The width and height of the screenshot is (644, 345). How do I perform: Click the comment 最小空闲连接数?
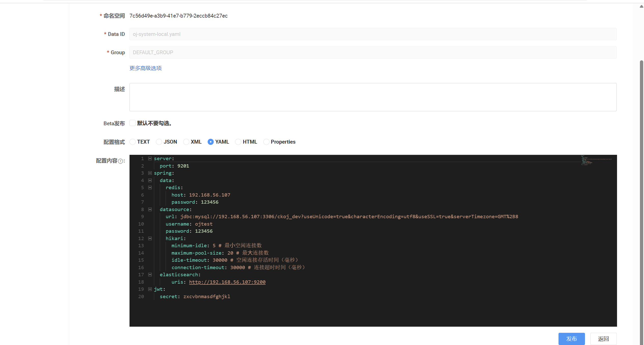243,246
